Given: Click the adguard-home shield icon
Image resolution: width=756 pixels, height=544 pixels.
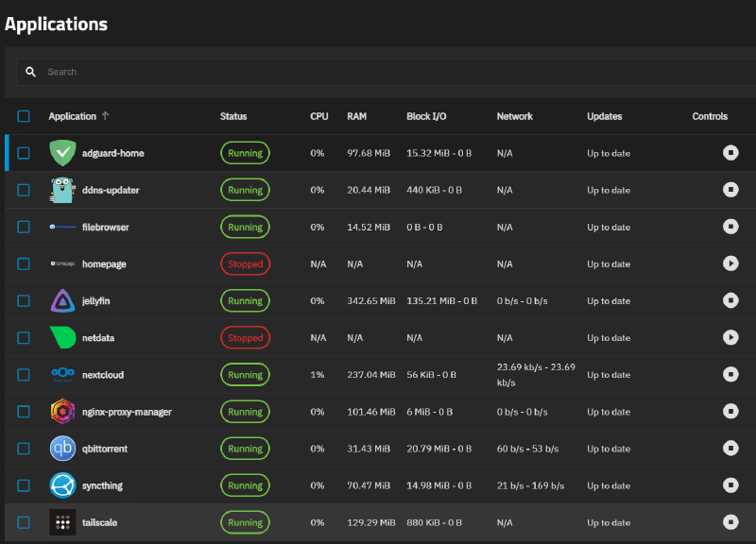Looking at the screenshot, I should 62,153.
